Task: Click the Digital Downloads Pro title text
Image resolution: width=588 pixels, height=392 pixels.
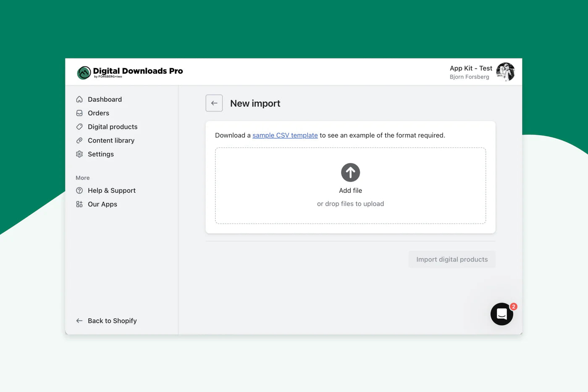Action: coord(138,71)
